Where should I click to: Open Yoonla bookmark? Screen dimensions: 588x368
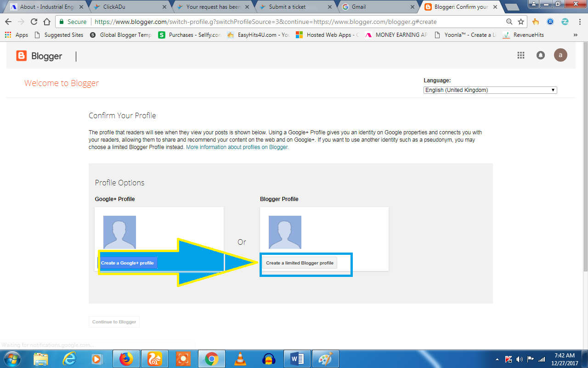[x=465, y=35]
